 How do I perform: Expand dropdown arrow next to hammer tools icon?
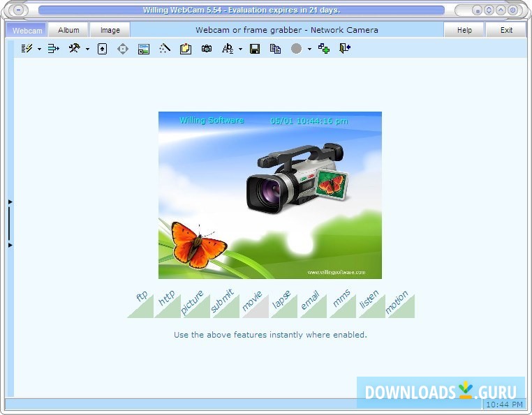pyautogui.click(x=87, y=49)
